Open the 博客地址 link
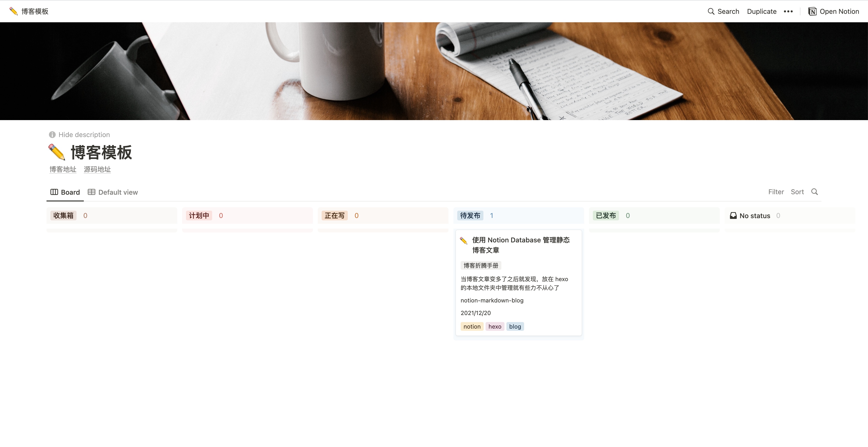Image resolution: width=868 pixels, height=447 pixels. coord(63,169)
